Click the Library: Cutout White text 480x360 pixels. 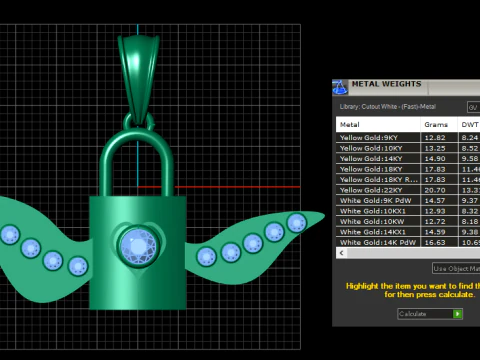point(388,107)
